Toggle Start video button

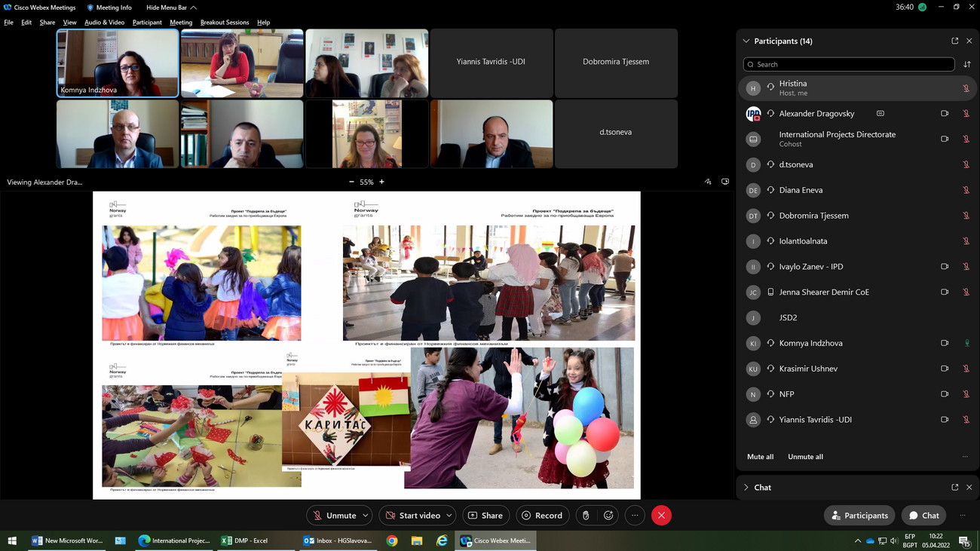[x=412, y=516]
